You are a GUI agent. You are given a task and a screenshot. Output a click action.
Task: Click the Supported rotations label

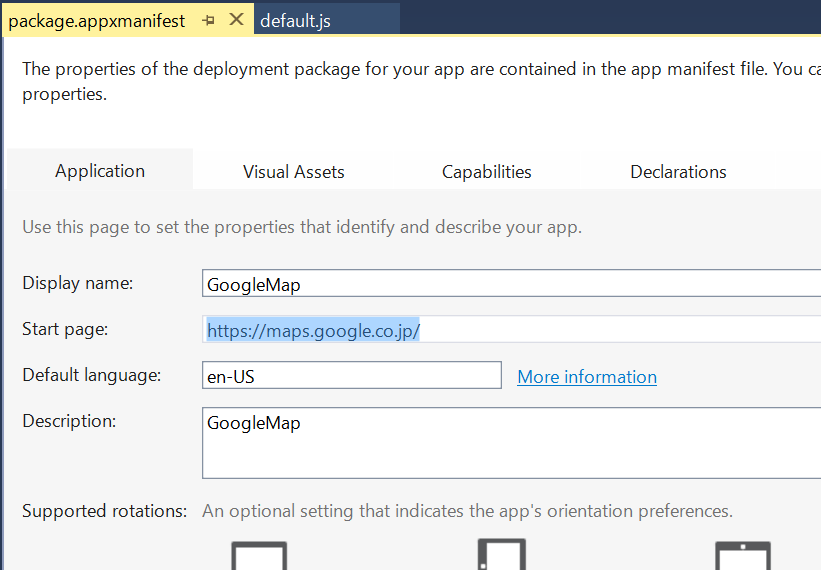pos(105,511)
